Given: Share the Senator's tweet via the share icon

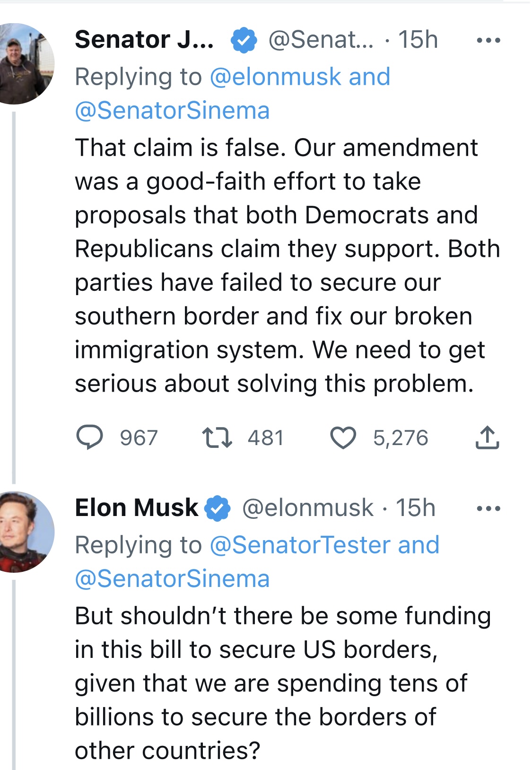Looking at the screenshot, I should [x=487, y=437].
